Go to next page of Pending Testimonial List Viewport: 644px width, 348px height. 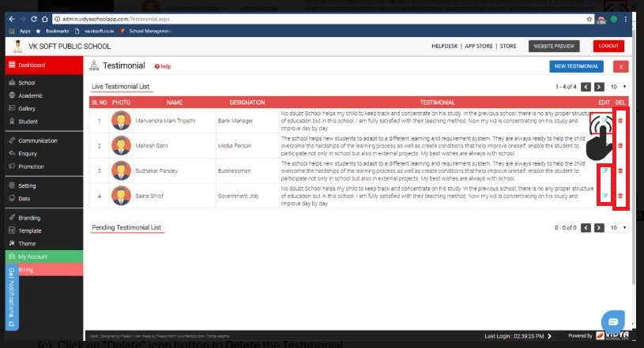tap(599, 228)
